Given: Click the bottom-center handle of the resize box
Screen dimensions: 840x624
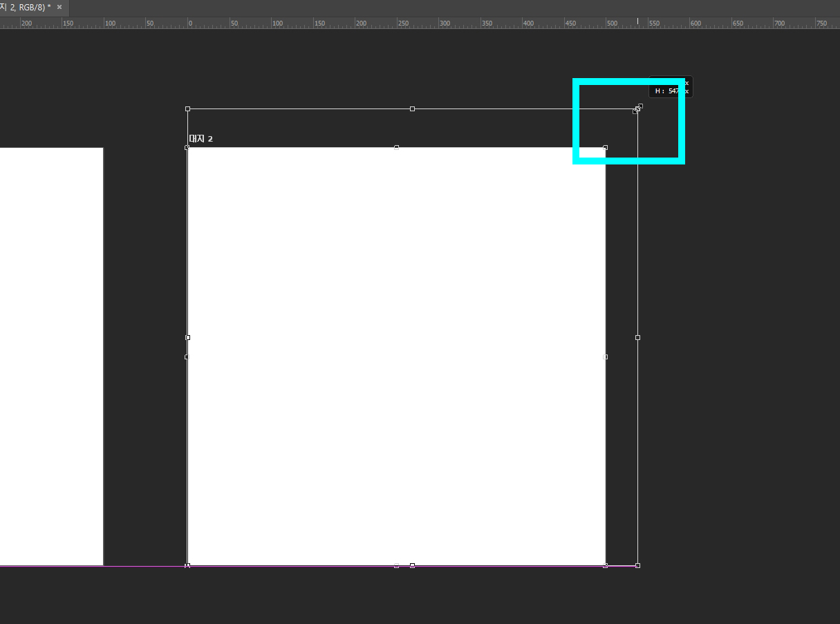Looking at the screenshot, I should (413, 565).
